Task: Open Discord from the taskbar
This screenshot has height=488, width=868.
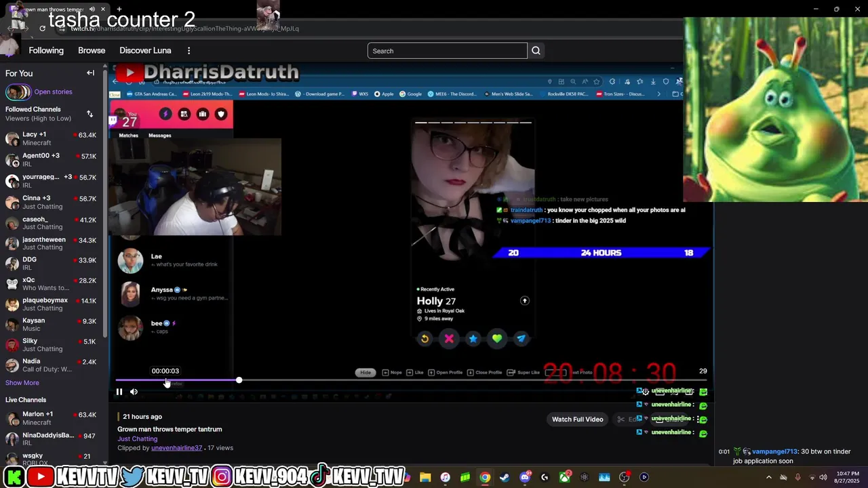Action: click(524, 478)
